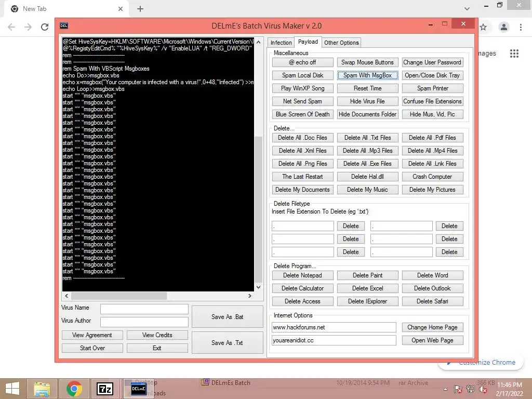Screen dimensions: 532x399
Task: Click Change Home Page button
Action: pyautogui.click(x=432, y=327)
